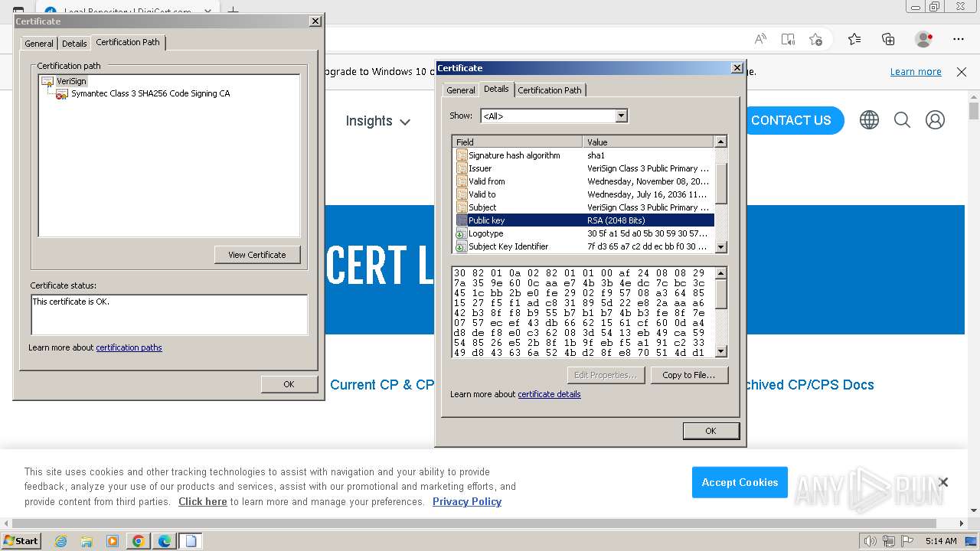
Task: Click the Accept Cookies button
Action: pyautogui.click(x=740, y=482)
